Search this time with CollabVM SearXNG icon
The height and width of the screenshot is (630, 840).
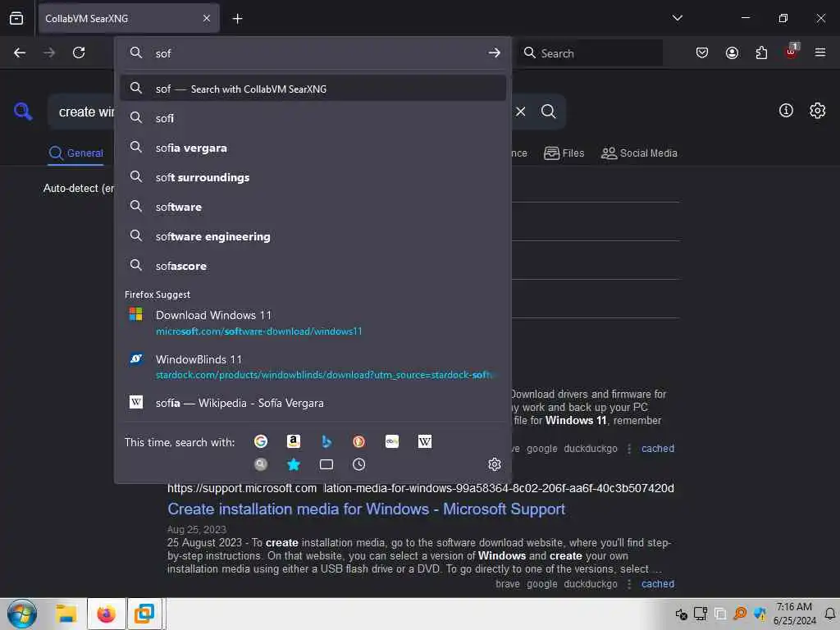pyautogui.click(x=261, y=464)
